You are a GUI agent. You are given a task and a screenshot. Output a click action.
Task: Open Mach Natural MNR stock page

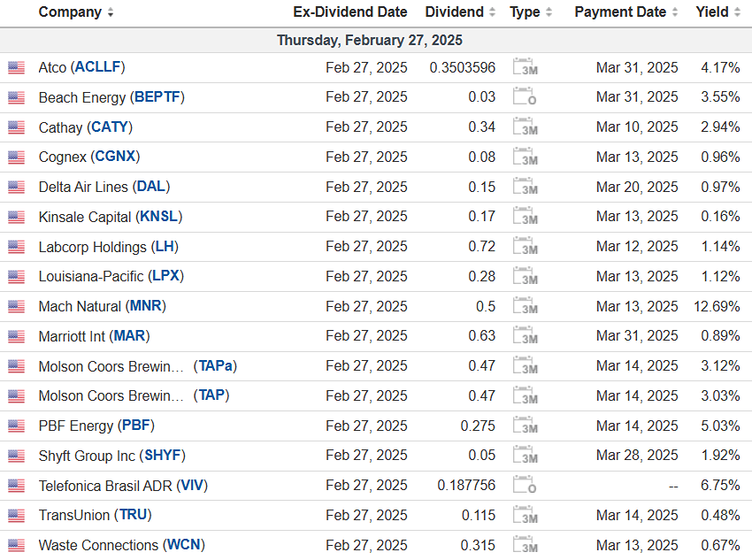[x=146, y=306]
